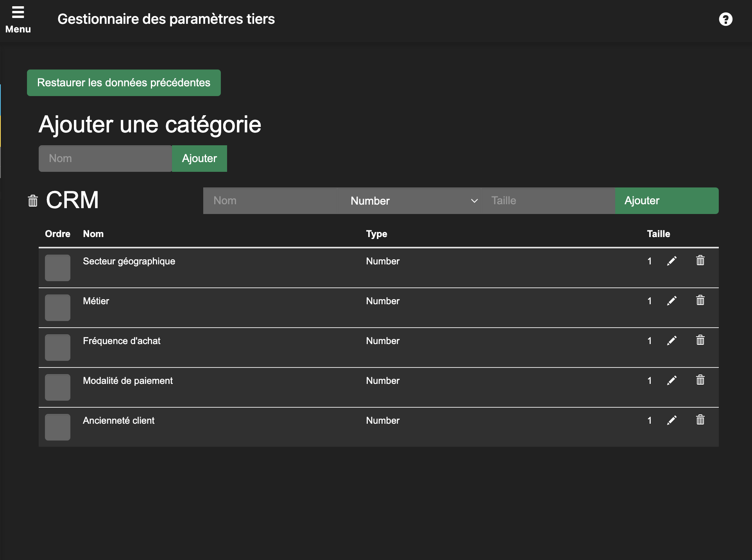
Task: Click the Ajouter une catégorie heading
Action: tap(150, 125)
